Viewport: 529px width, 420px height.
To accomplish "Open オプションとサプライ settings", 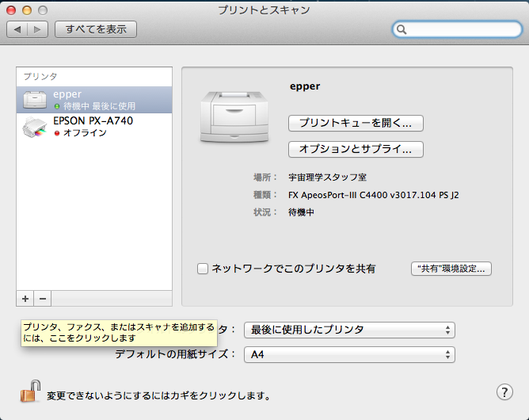I will (x=356, y=149).
